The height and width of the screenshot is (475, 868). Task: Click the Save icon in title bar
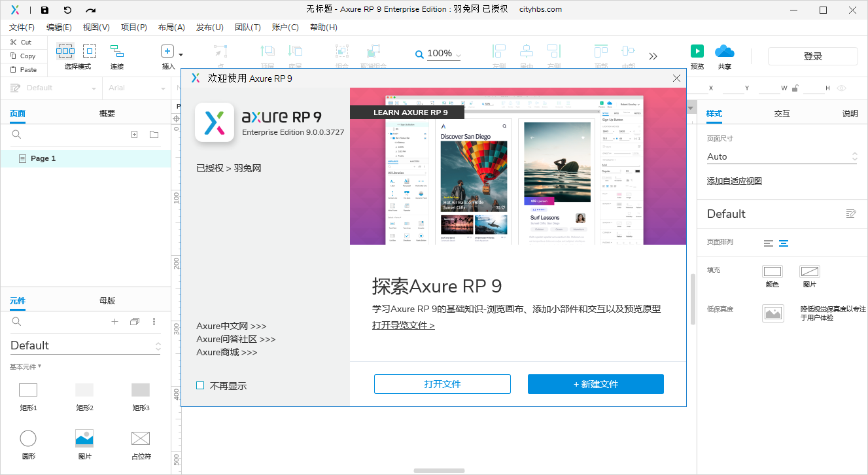point(44,10)
